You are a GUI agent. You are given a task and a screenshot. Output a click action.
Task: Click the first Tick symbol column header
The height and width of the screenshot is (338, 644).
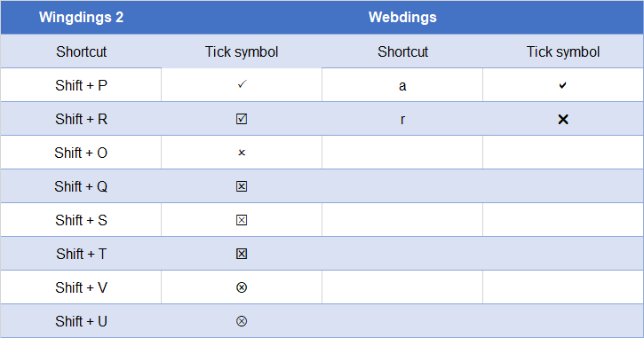tap(242, 51)
